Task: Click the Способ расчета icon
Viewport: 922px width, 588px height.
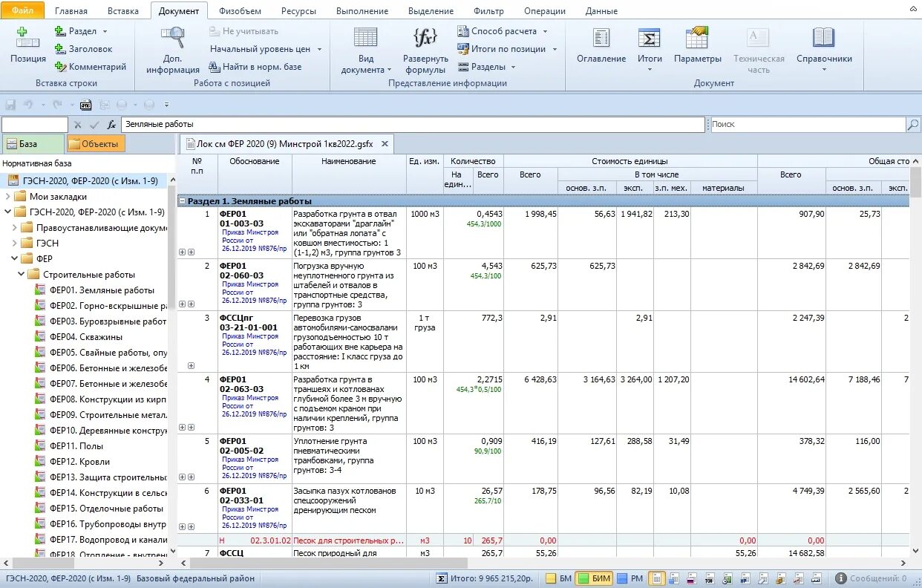Action: [463, 31]
